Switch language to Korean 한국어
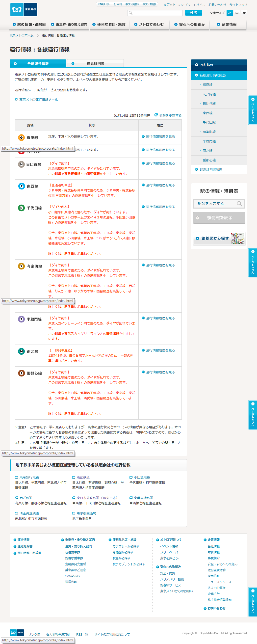The width and height of the screenshot is (257, 644). pos(118,4)
